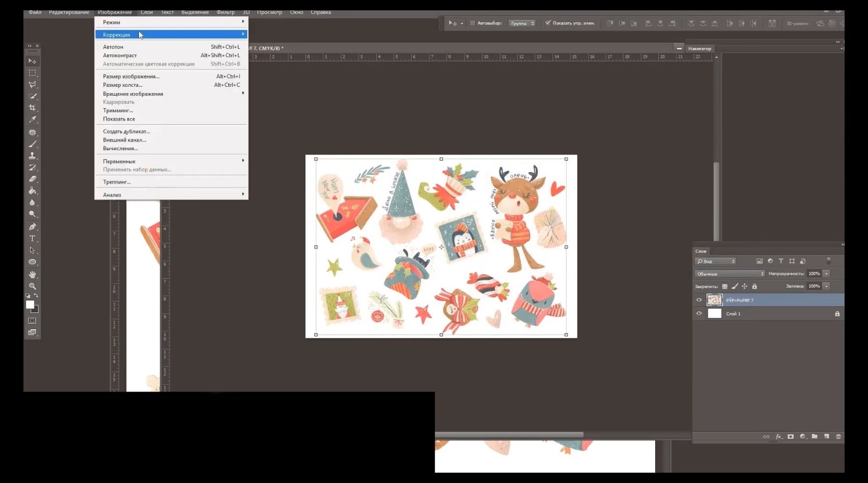Choose Размер холста... from the menu
The image size is (868, 483).
click(171, 85)
